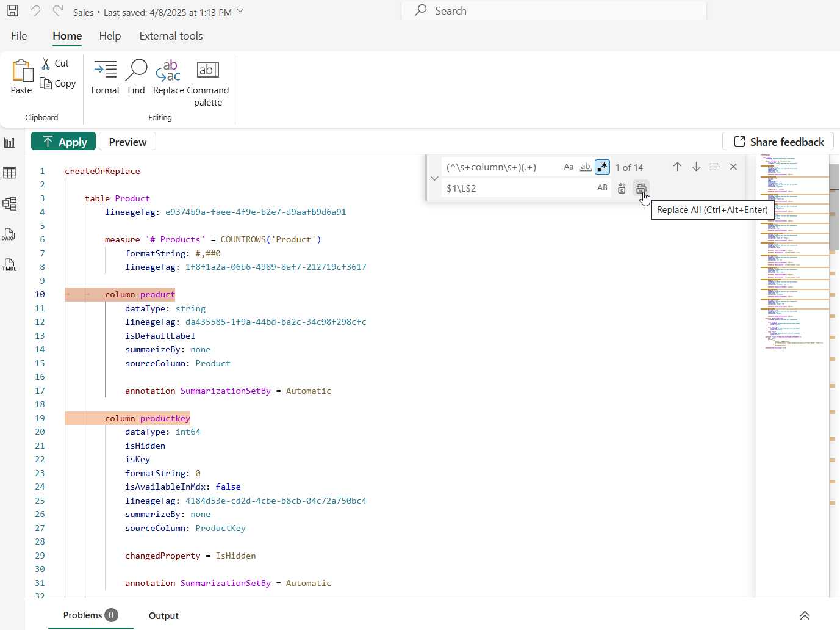Screen dimensions: 840x630
Task: Open the Model view from the sidebar
Action: (9, 203)
